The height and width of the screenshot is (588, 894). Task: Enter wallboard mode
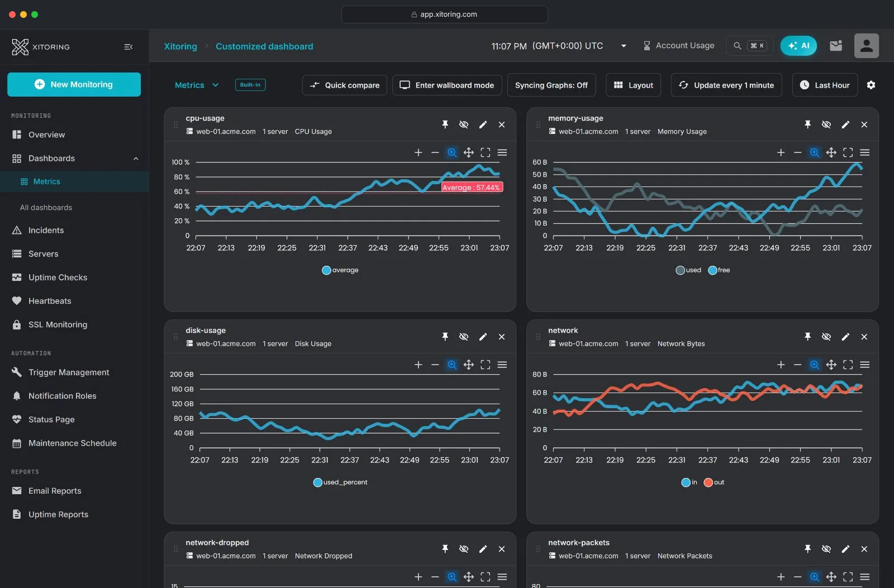coord(447,85)
